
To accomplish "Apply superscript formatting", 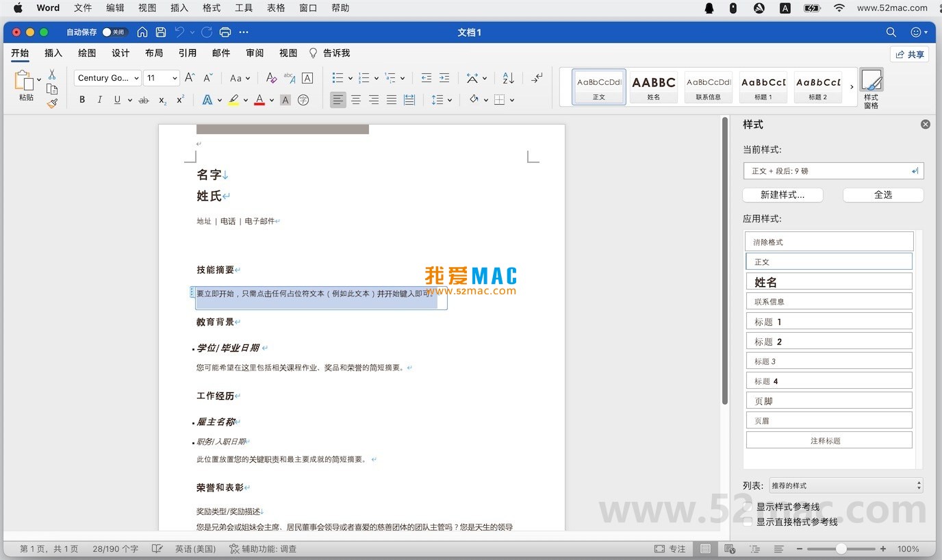I will pos(181,100).
